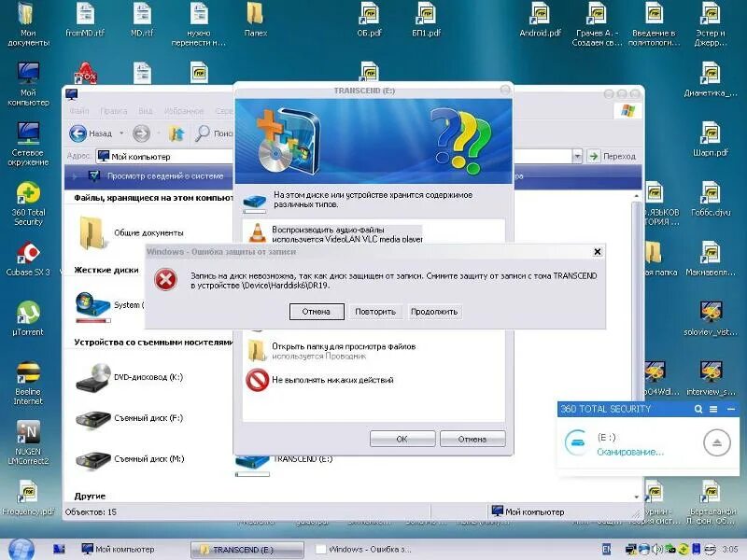
Task: Select the VLC play audio files option
Action: point(333,234)
